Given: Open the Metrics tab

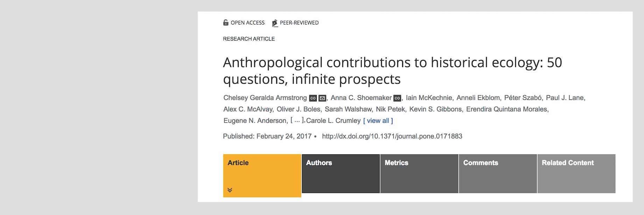Looking at the screenshot, I should [419, 173].
